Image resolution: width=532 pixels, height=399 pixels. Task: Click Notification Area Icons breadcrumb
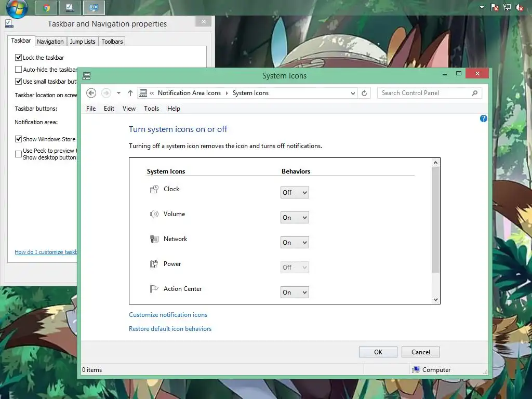189,93
